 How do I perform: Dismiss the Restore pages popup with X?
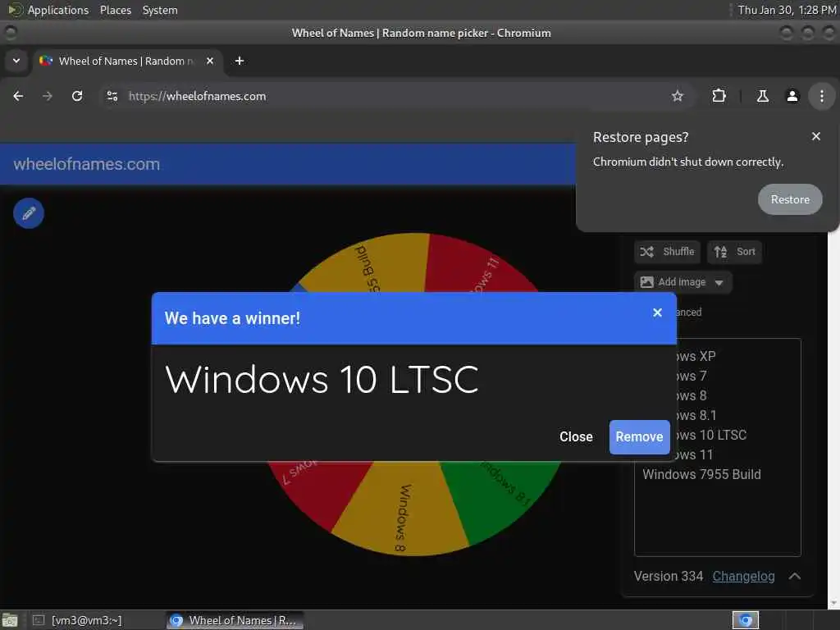[816, 137]
